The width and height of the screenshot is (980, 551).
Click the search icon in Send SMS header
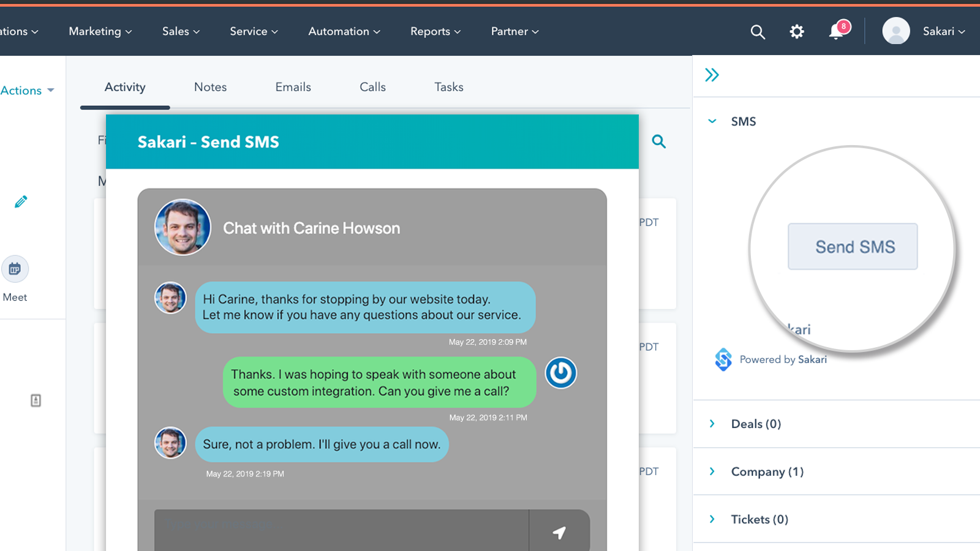(659, 141)
